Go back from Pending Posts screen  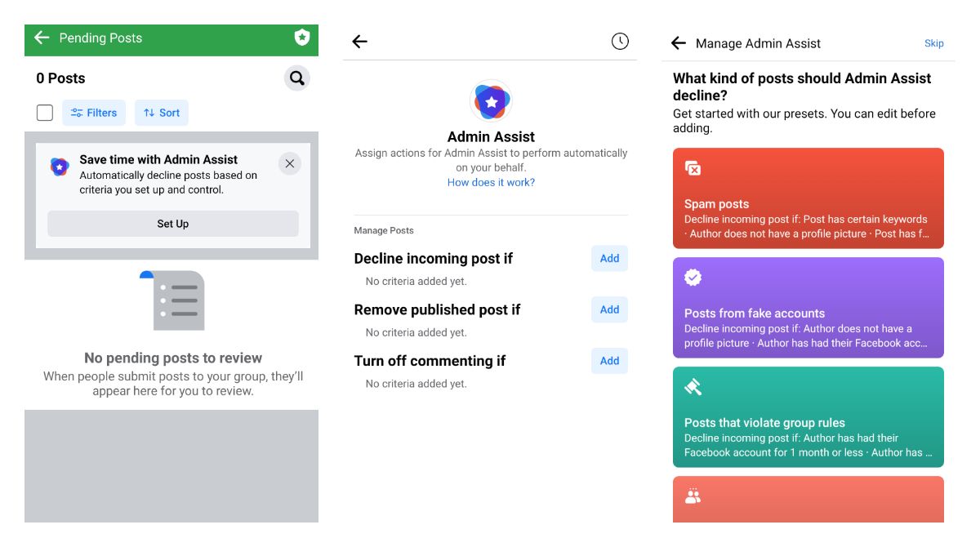click(42, 38)
